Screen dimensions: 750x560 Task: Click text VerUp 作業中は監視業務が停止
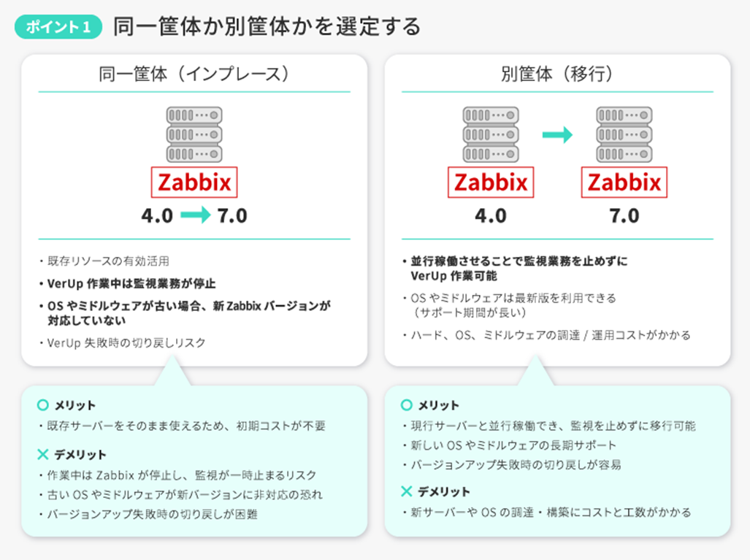click(131, 283)
